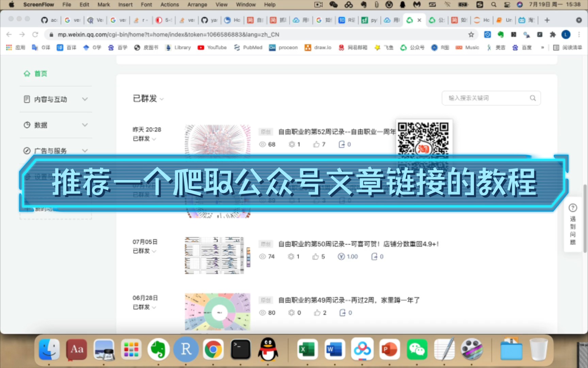588x368 pixels.
Task: Expand 广告与服务 sidebar section
Action: [x=56, y=151]
